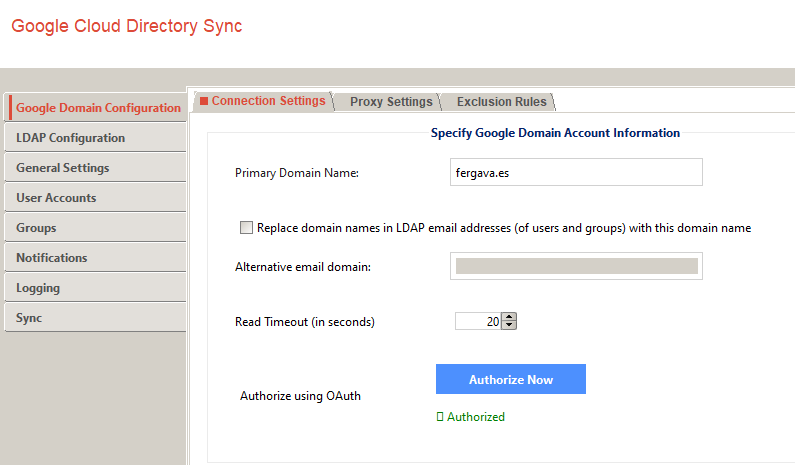795x465 pixels.
Task: Select Logging in sidebar
Action: pos(95,288)
